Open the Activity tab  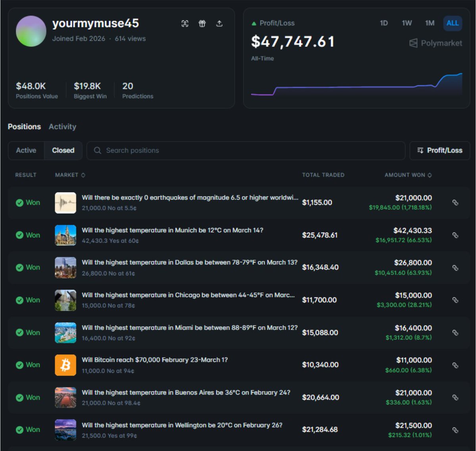(x=62, y=127)
